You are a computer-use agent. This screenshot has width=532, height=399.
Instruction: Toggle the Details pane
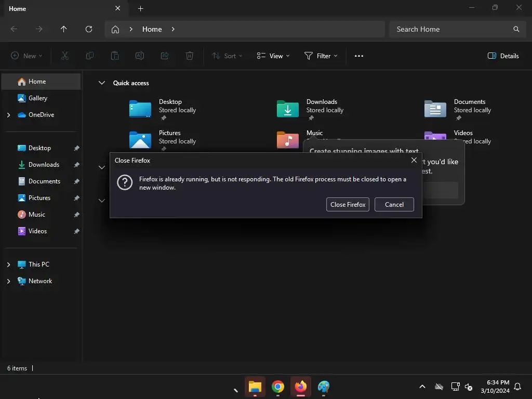(x=503, y=56)
